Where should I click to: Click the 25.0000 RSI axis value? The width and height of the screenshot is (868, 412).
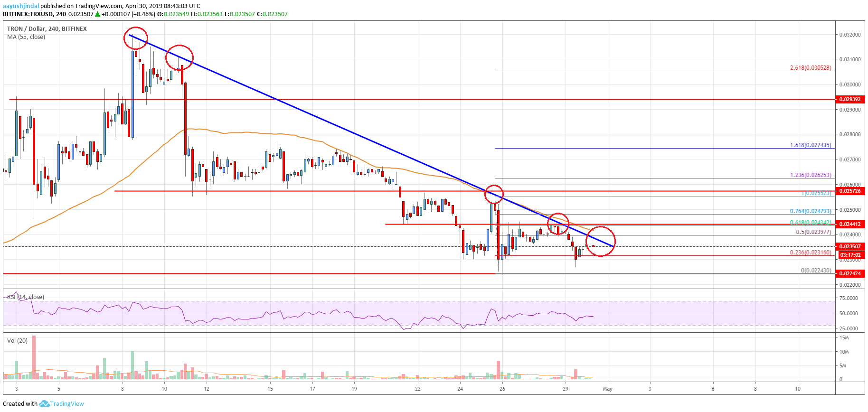(x=849, y=328)
